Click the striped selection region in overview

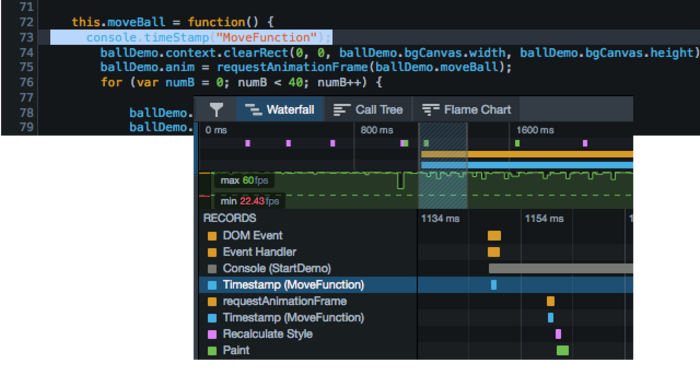[443, 166]
